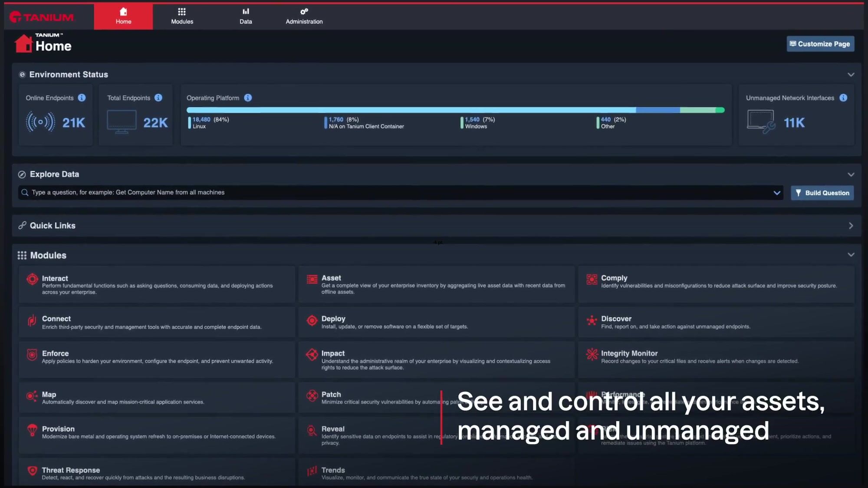Click the Interact module icon

32,279
